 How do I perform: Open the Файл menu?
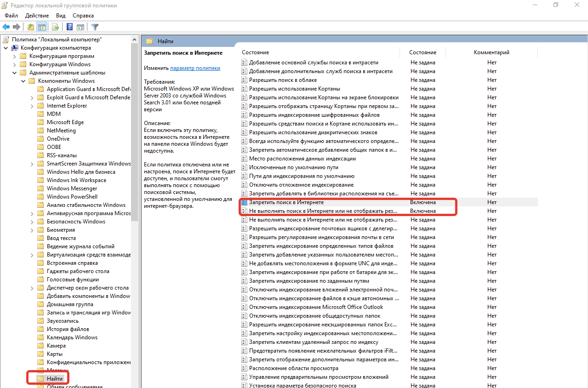(x=11, y=16)
